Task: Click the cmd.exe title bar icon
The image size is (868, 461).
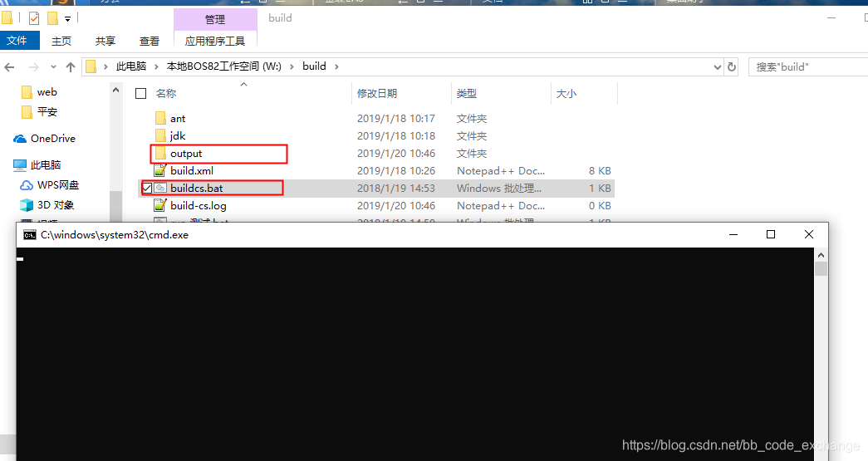Action: 29,235
